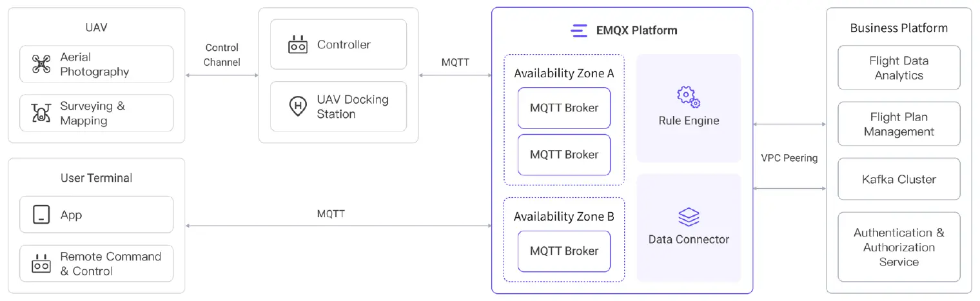Image resolution: width=980 pixels, height=301 pixels.
Task: Click the Aerial Photography drone icon
Action: coord(41,64)
